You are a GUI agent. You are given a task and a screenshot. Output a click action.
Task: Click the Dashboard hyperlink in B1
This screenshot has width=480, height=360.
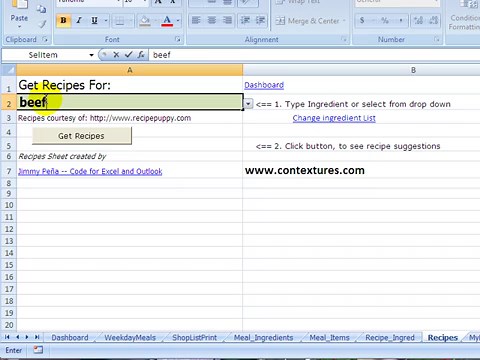point(264,85)
